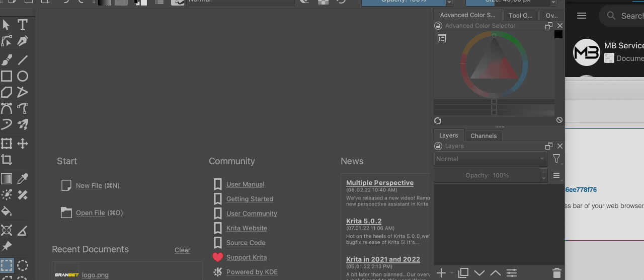Select the Elliptical Selection tool

23,265
